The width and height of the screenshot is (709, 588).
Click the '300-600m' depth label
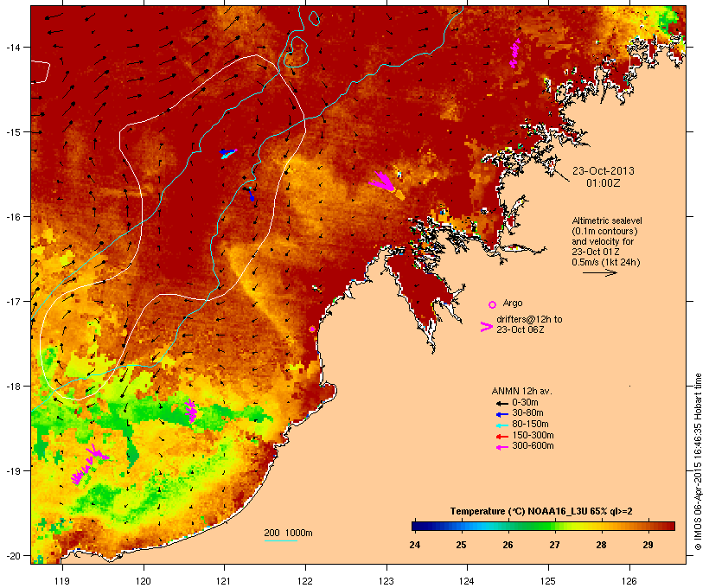point(533,446)
